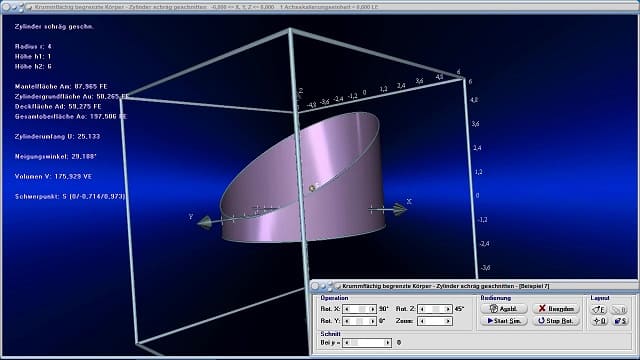Click the Beenden button

pos(556,309)
